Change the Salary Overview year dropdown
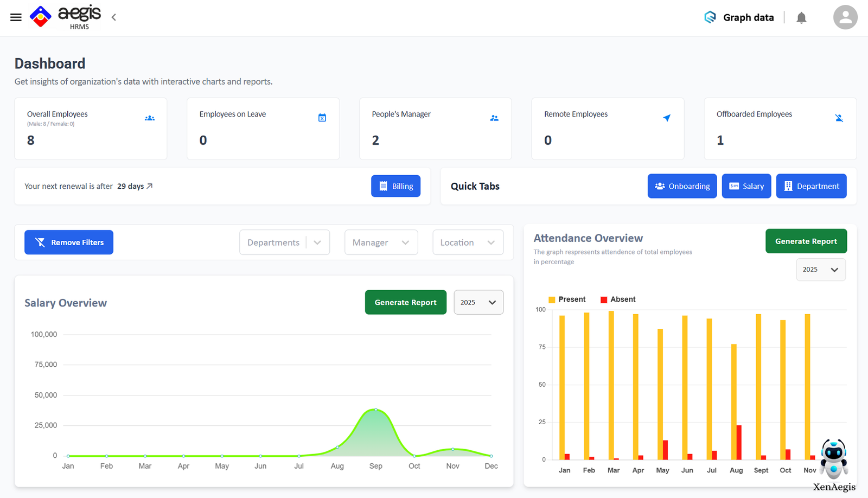Screen dimensions: 868x498 (x=478, y=302)
